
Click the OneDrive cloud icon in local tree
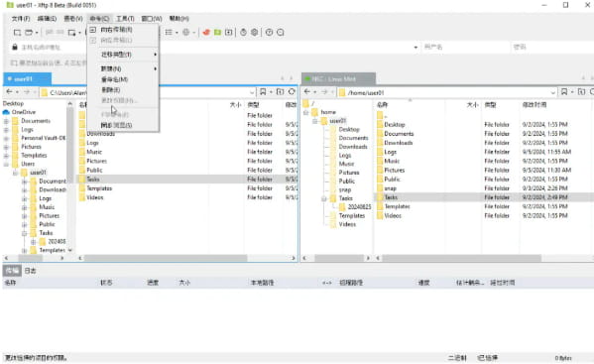click(x=6, y=112)
